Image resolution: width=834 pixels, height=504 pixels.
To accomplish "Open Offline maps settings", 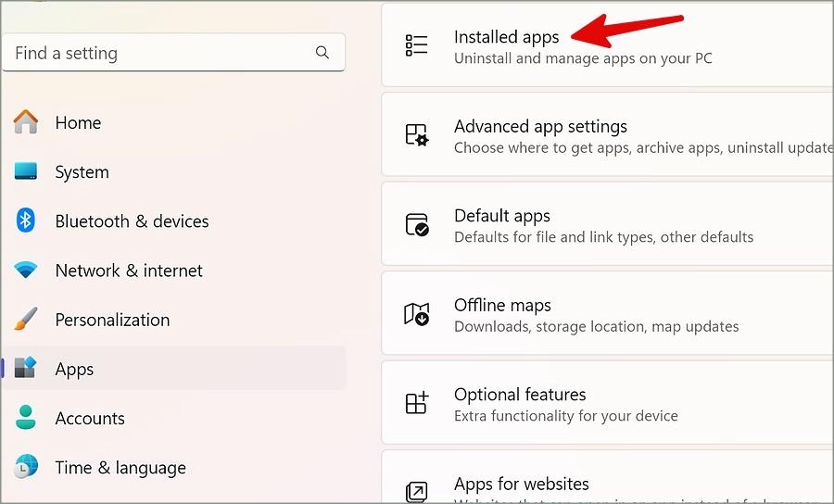I will (x=502, y=305).
